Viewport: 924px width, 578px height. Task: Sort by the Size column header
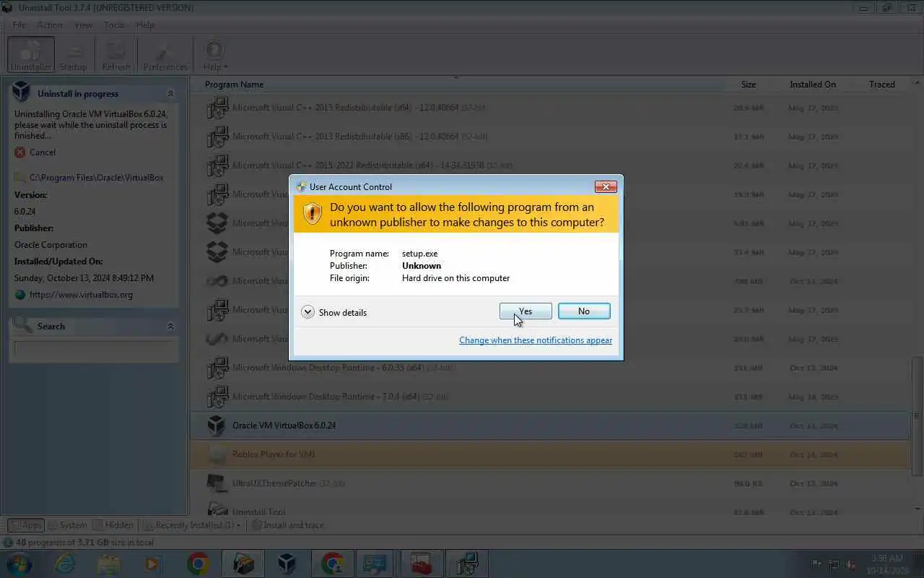point(749,85)
